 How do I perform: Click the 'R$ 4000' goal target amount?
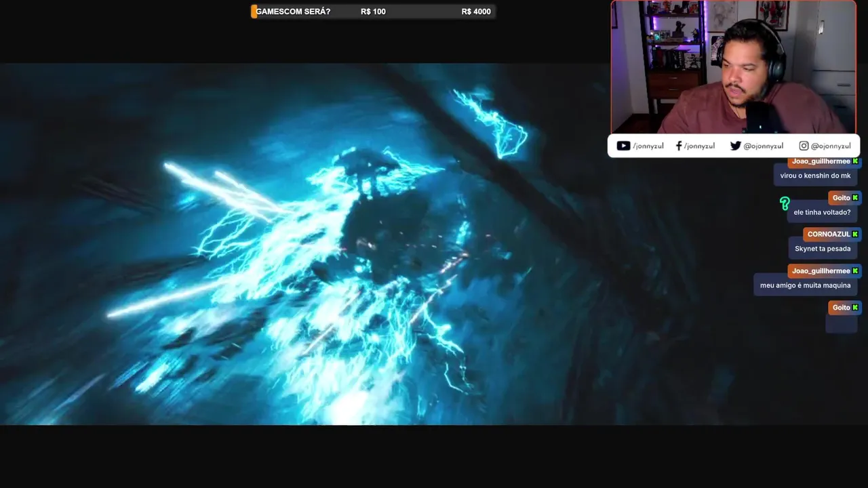(x=476, y=12)
